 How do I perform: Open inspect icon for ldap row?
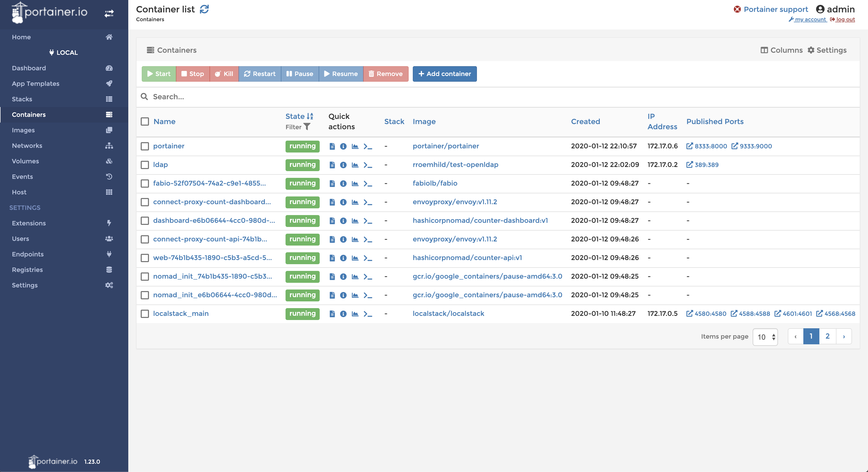(x=343, y=165)
